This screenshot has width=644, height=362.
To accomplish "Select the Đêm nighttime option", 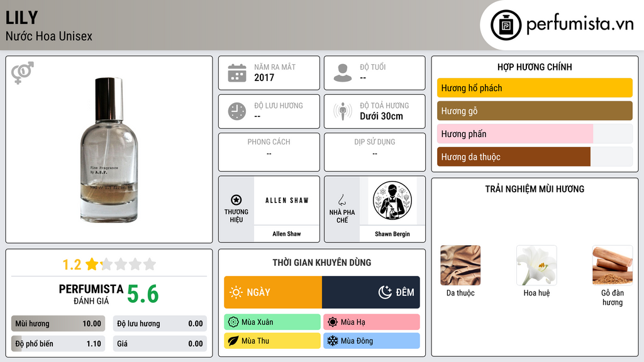I will point(371,292).
